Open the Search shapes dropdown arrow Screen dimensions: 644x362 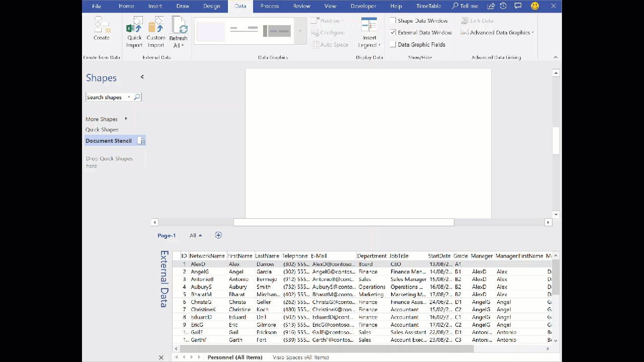point(129,97)
